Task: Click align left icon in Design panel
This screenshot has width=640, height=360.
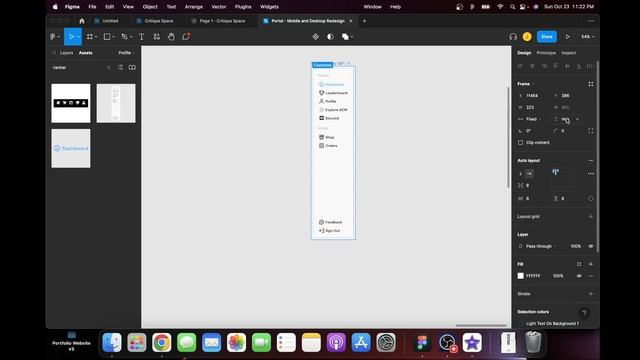Action: point(520,66)
